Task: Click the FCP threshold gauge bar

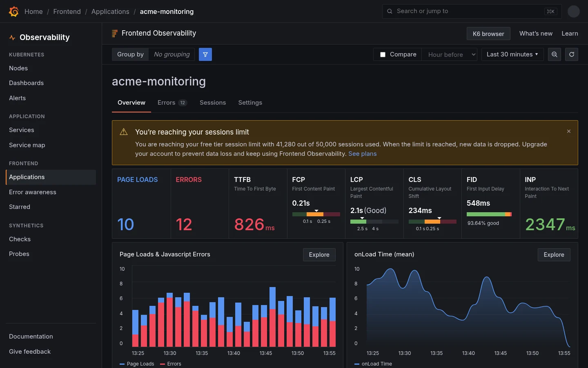Action: (316, 214)
